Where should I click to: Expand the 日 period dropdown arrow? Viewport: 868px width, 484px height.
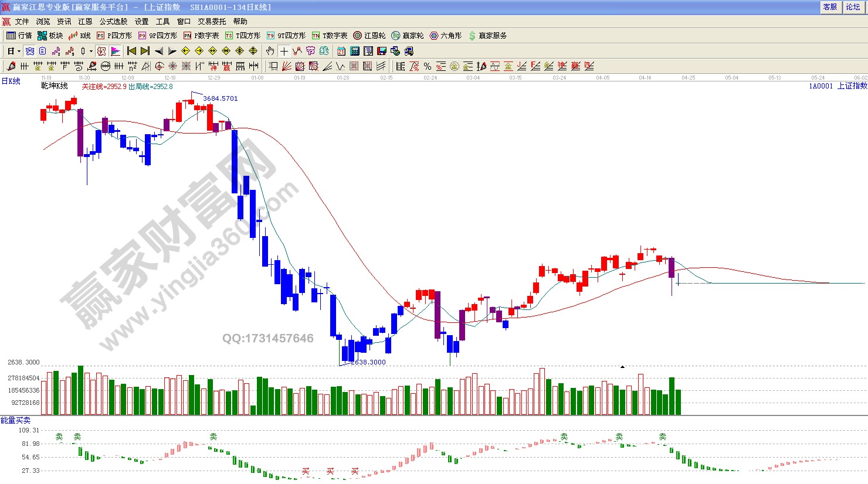pyautogui.click(x=19, y=51)
